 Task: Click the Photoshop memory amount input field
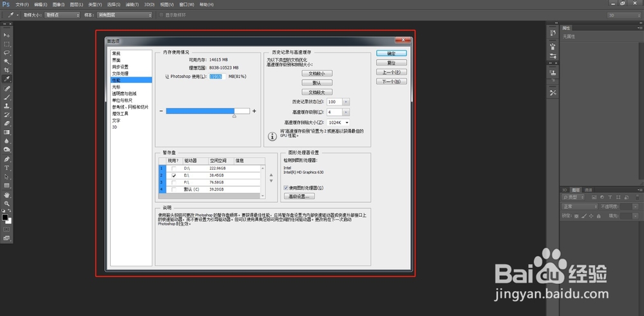coord(217,77)
